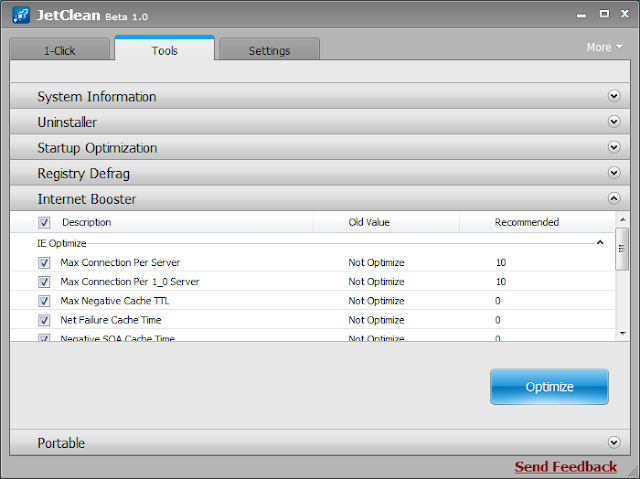The height and width of the screenshot is (479, 640).
Task: Click the list scrollbar down arrow
Action: [x=623, y=333]
